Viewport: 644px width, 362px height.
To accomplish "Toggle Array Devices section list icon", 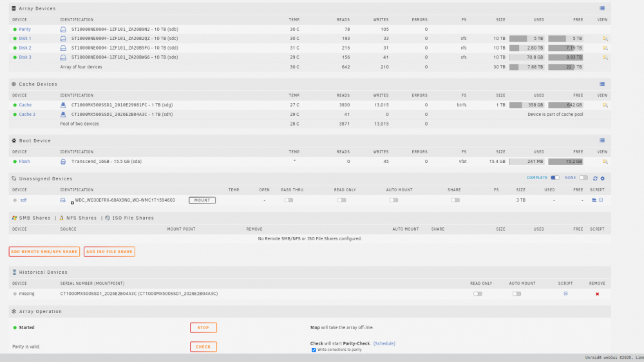I will [602, 8].
